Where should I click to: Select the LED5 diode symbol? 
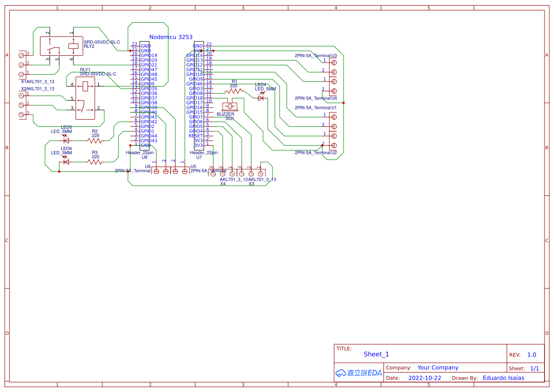tap(66, 140)
